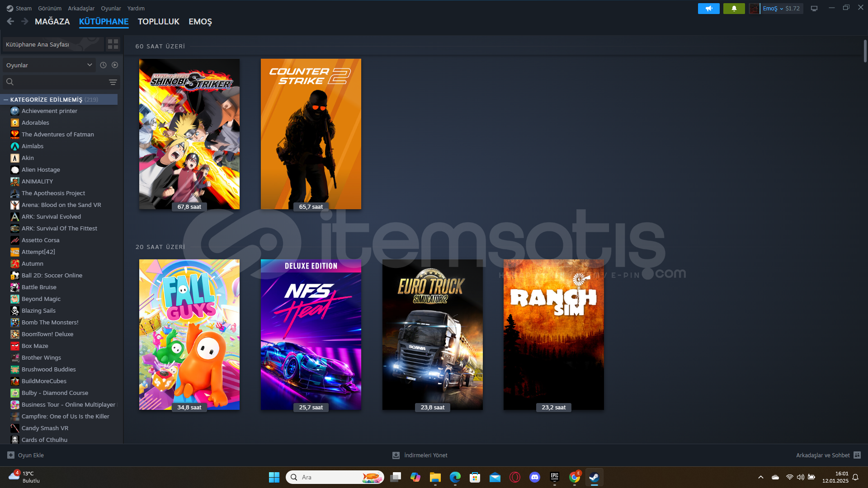
Task: Open the Arkadaşlar menu
Action: (x=81, y=8)
